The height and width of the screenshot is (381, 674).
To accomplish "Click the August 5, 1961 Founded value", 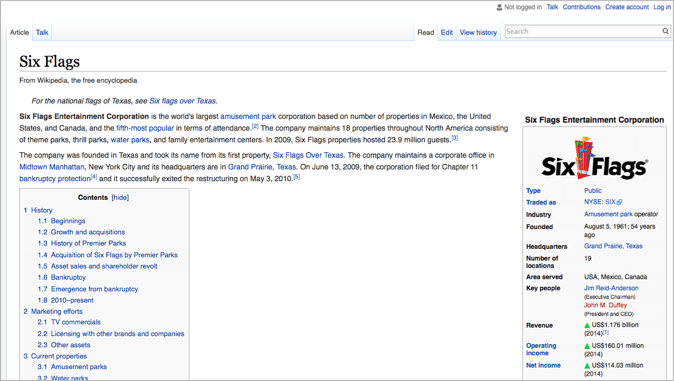I will coord(619,230).
